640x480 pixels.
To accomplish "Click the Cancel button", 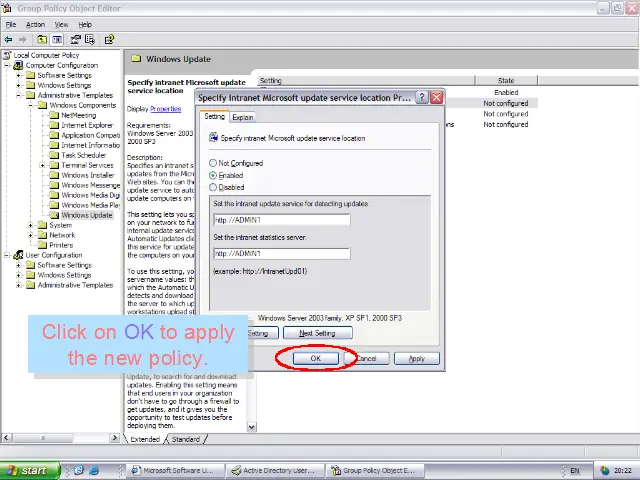I will (x=367, y=358).
